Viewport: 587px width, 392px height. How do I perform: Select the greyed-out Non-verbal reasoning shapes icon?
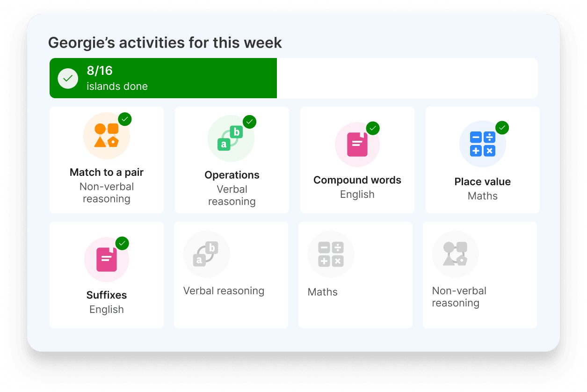pyautogui.click(x=455, y=254)
